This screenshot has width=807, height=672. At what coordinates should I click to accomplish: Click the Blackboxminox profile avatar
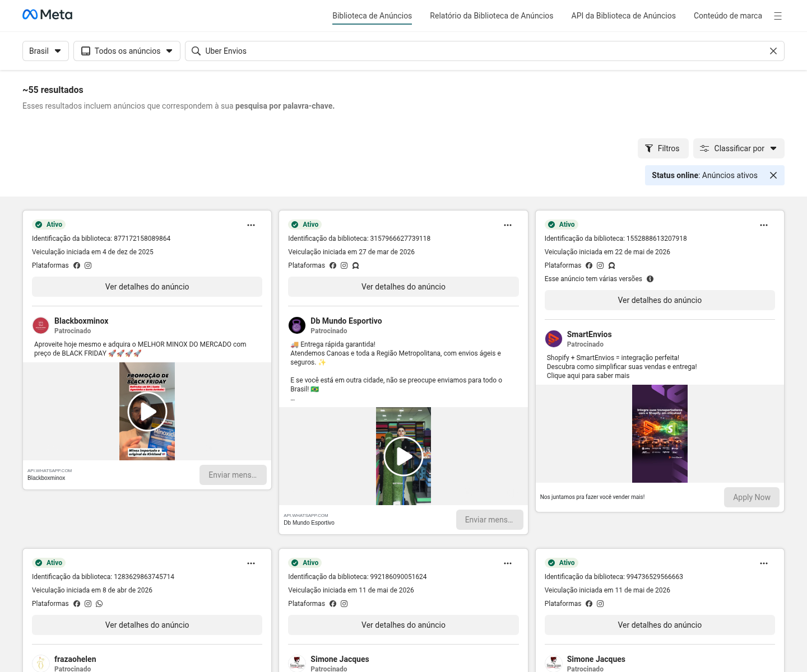[x=41, y=325]
